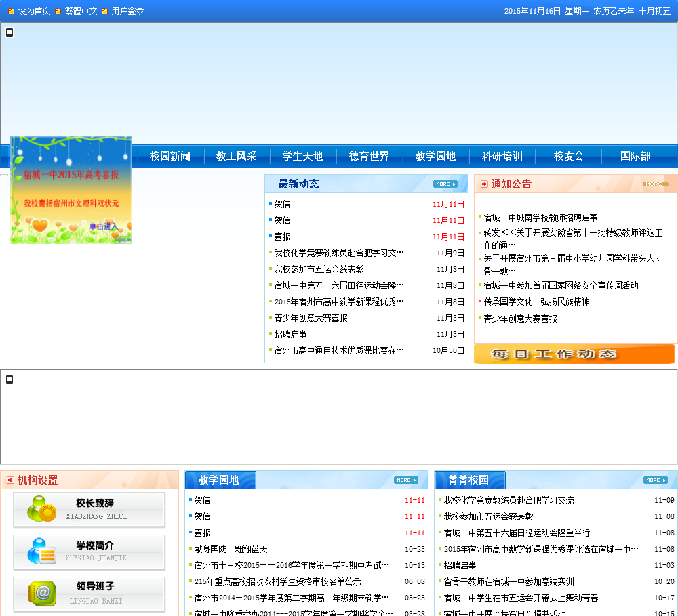Open 招聘启事 link in 最新动态
Viewport: 678px width, 616px height.
point(290,334)
